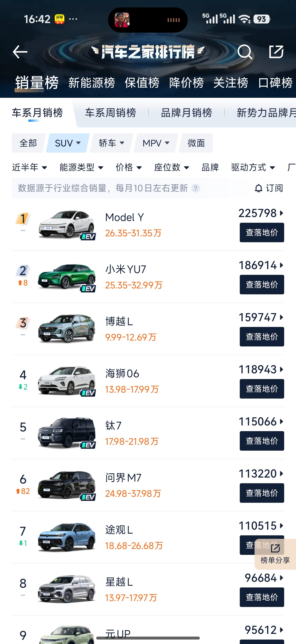Viewport: 296px width, 644px height.
Task: Tap the question mark help icon
Action: click(196, 188)
